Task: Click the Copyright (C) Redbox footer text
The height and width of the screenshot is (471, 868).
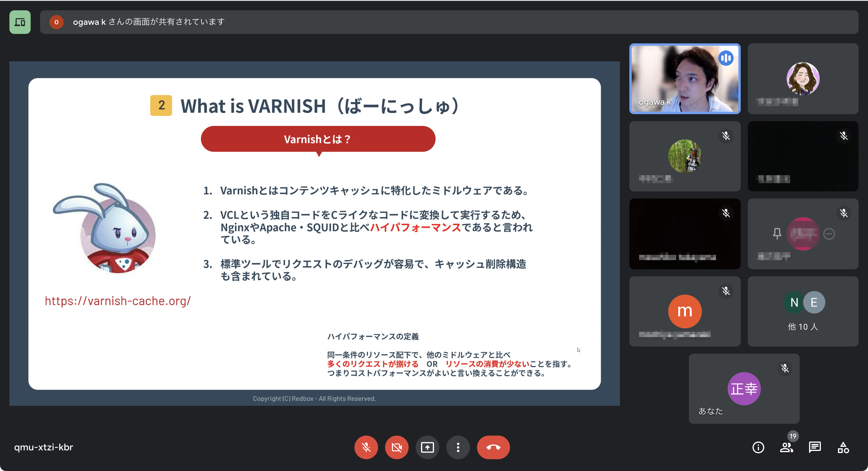Action: [314, 399]
